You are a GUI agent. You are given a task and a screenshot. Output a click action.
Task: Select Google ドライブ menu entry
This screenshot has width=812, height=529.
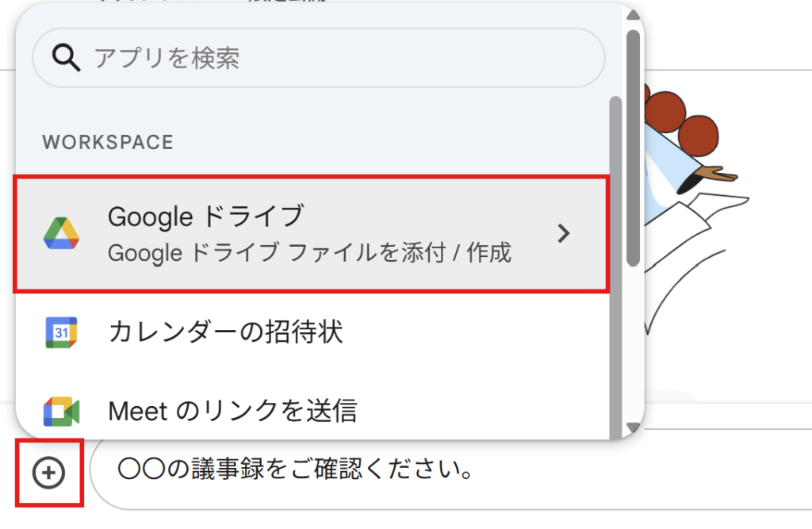click(311, 234)
